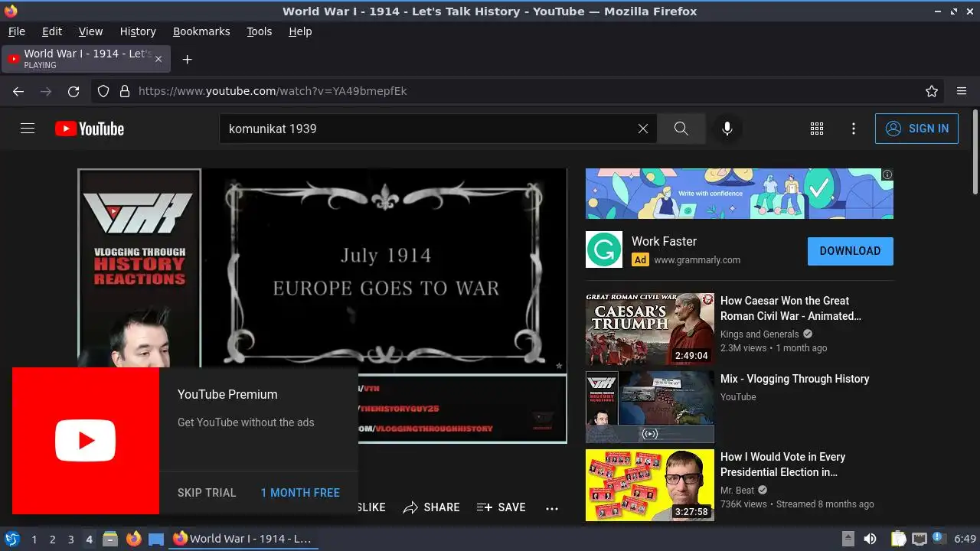The width and height of the screenshot is (980, 551).
Task: Click SAVE to add to playlist
Action: click(x=501, y=507)
